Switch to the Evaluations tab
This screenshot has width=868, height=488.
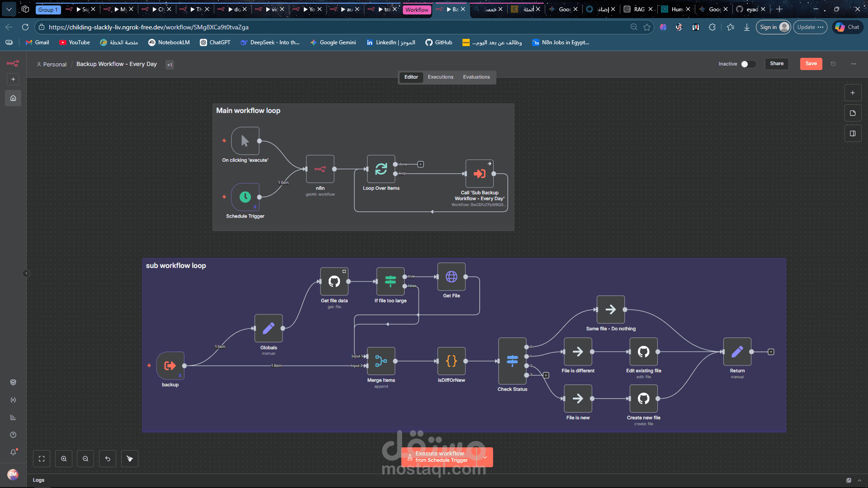(x=476, y=77)
